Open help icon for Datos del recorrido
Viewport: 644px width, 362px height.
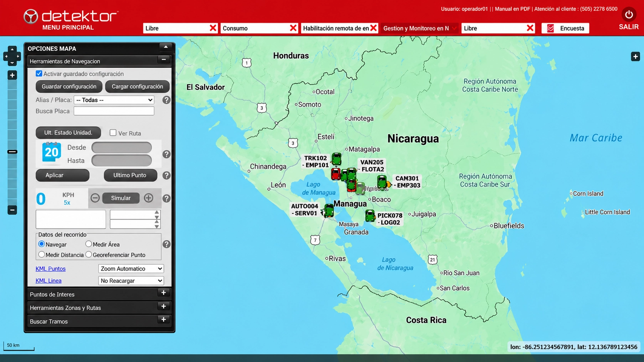166,244
